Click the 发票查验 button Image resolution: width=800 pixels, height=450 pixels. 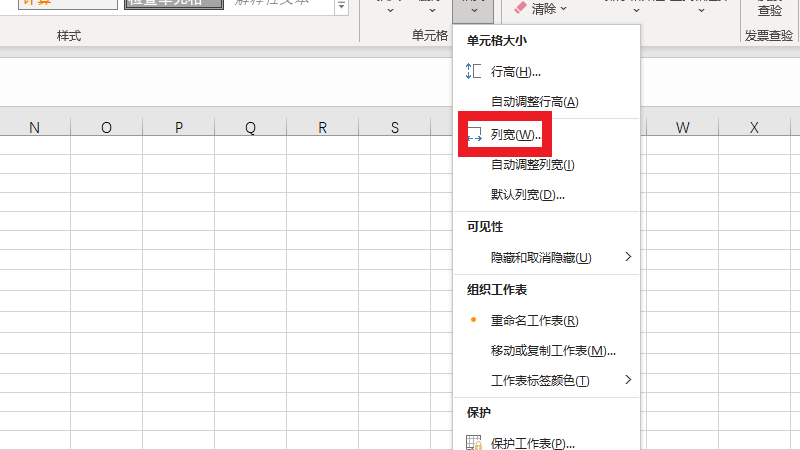tap(770, 9)
